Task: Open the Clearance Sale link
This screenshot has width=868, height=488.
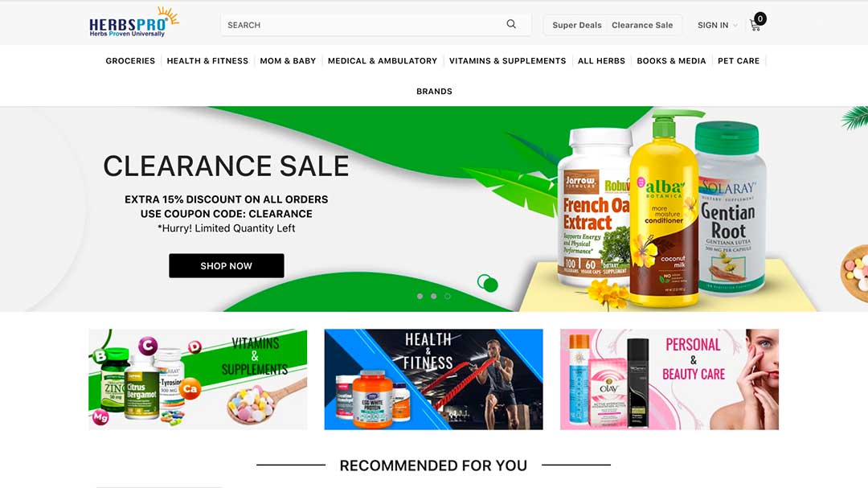Action: [x=642, y=25]
